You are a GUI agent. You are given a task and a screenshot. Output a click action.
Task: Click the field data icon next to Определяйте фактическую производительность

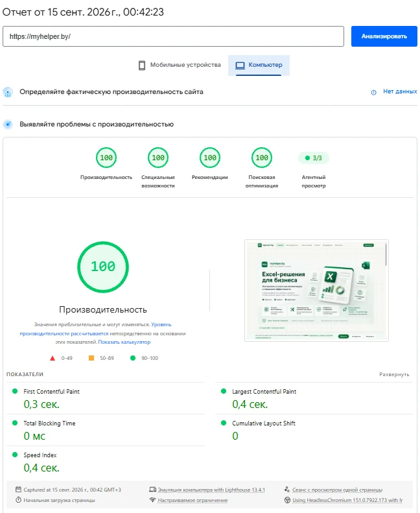[x=8, y=92]
